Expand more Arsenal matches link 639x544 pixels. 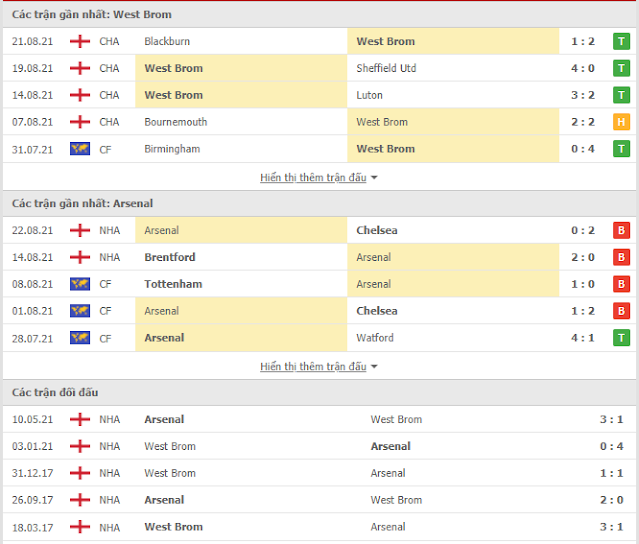pyautogui.click(x=313, y=367)
